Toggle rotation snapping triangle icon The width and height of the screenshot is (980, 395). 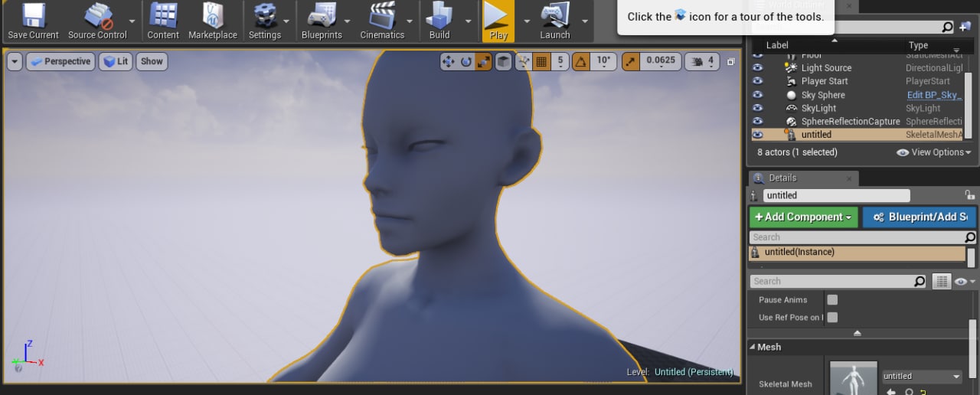coord(581,61)
